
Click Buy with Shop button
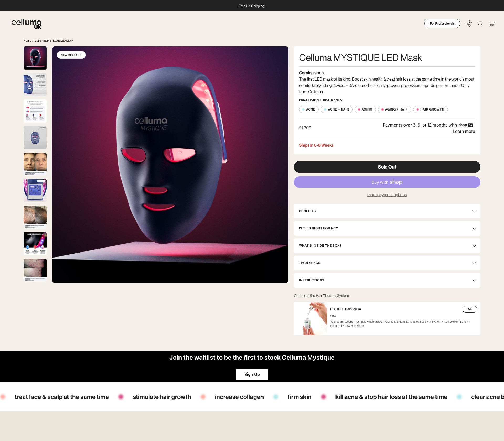coord(387,182)
